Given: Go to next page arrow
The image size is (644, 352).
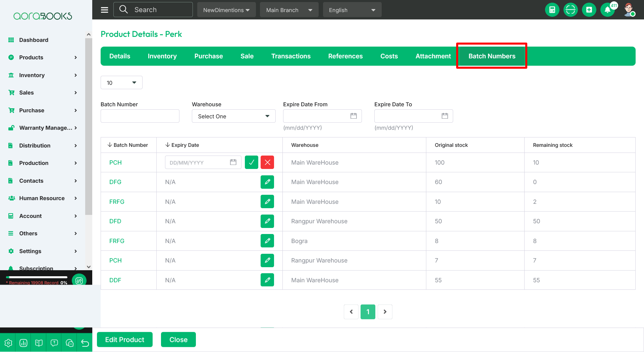Looking at the screenshot, I should click(x=385, y=312).
